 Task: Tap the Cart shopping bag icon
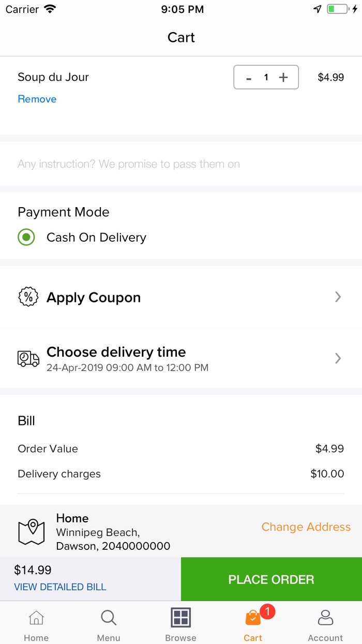click(253, 618)
